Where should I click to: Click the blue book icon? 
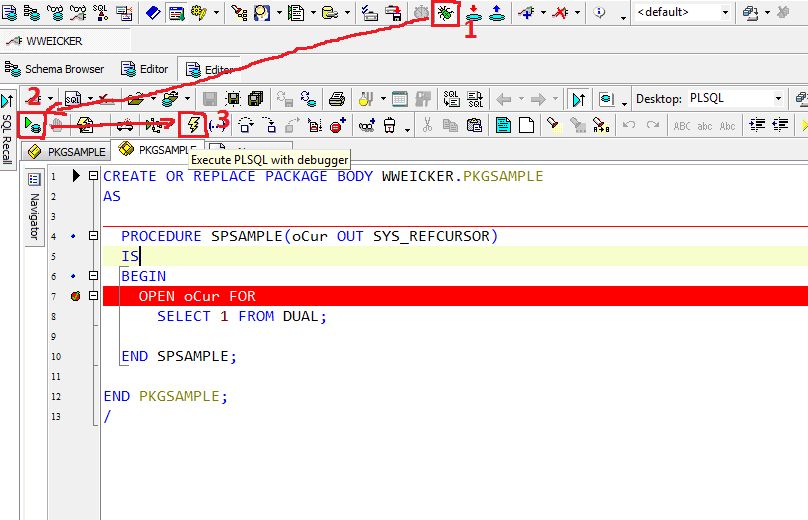pos(153,13)
